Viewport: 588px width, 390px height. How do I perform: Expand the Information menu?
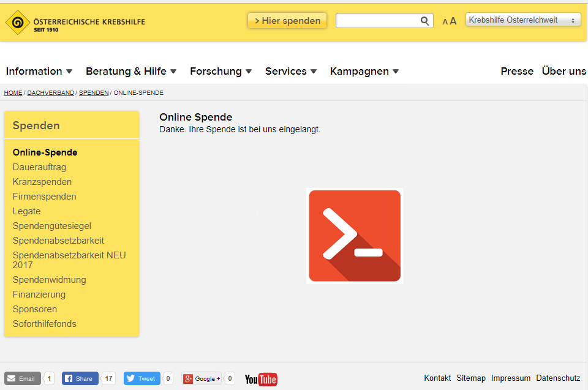39,71
